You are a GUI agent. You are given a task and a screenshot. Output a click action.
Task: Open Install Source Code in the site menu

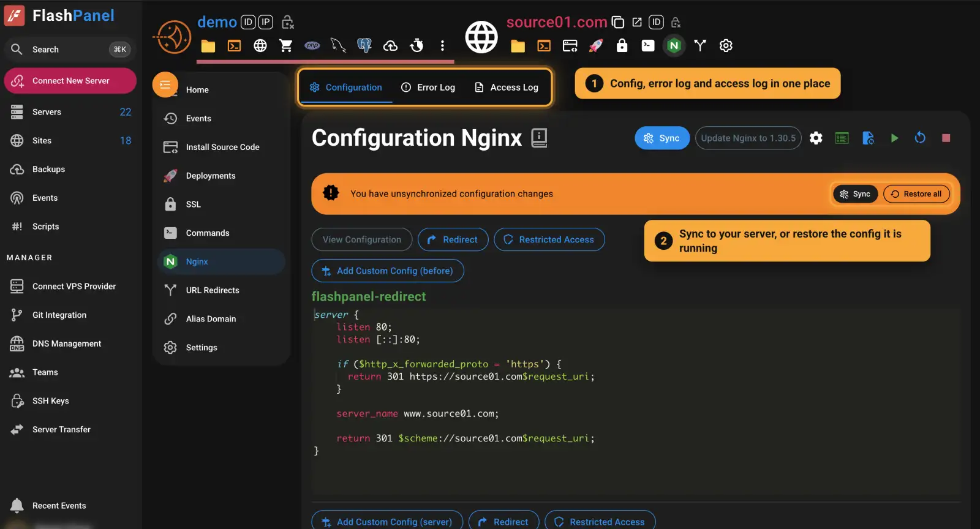(221, 147)
